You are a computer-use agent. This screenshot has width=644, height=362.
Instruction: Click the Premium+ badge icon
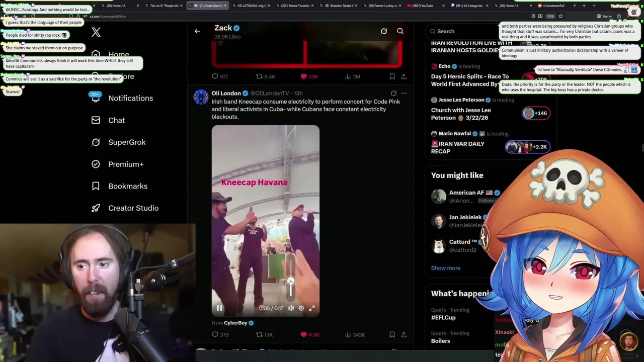[96, 164]
